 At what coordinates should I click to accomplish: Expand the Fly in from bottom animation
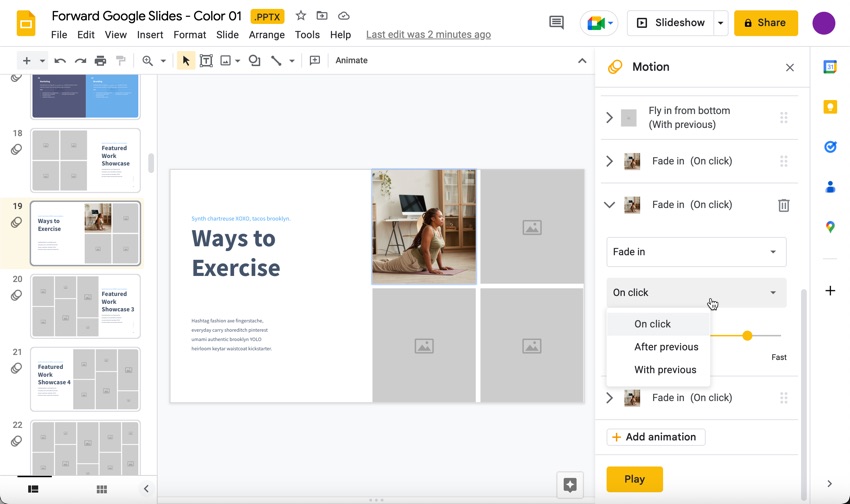click(x=609, y=118)
